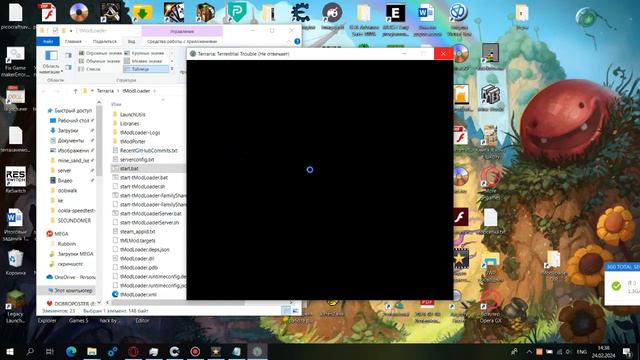Open the Fix Game desktop shortcut

16,61
